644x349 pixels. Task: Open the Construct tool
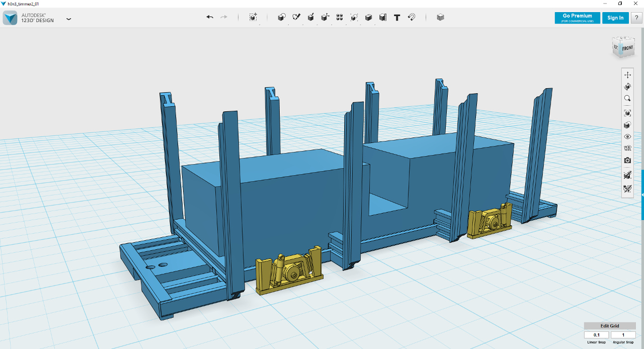311,17
